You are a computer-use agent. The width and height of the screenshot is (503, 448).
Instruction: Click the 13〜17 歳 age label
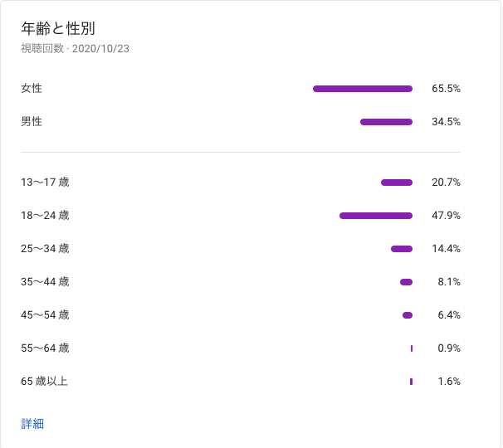coord(45,182)
